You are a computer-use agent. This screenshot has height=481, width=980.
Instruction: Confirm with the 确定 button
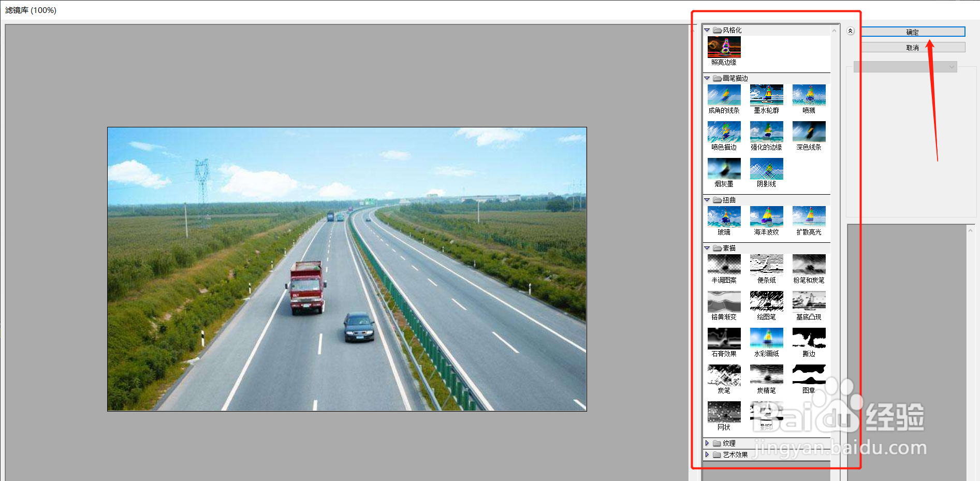[913, 32]
